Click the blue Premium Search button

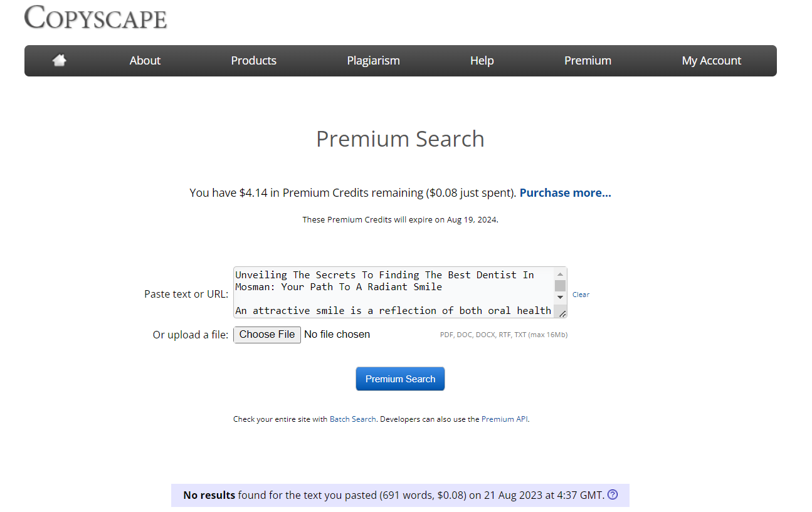[400, 379]
